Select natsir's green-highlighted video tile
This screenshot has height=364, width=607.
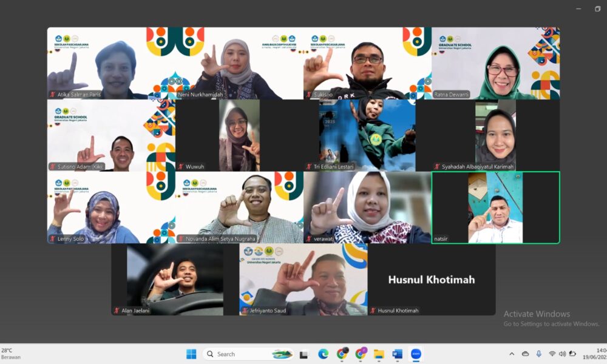tap(495, 207)
